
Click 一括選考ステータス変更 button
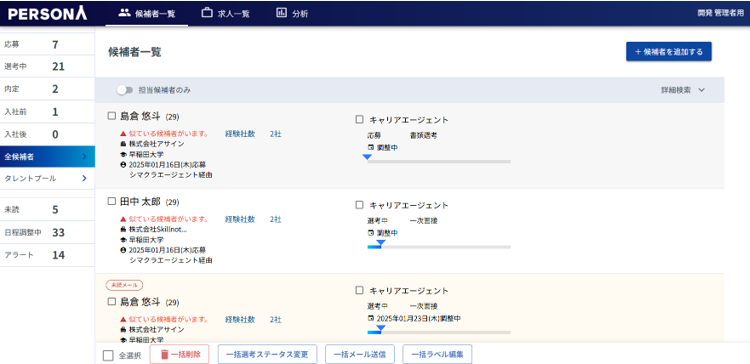coord(267,354)
